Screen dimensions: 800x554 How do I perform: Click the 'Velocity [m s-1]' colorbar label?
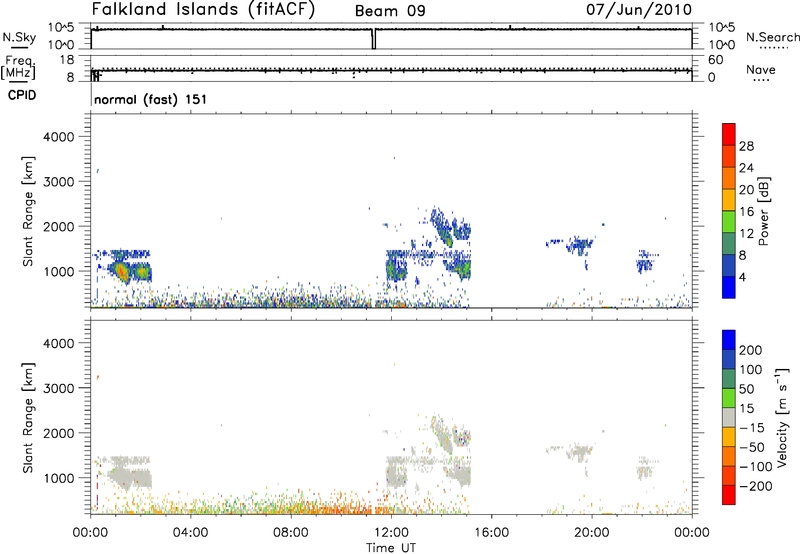click(782, 417)
